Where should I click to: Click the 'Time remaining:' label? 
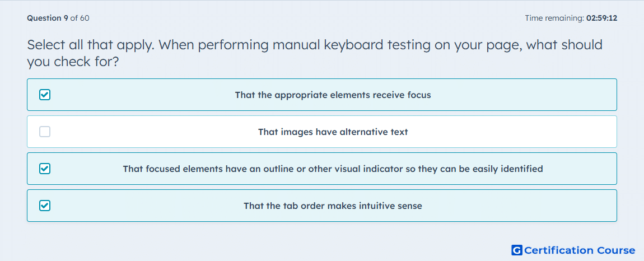click(554, 18)
